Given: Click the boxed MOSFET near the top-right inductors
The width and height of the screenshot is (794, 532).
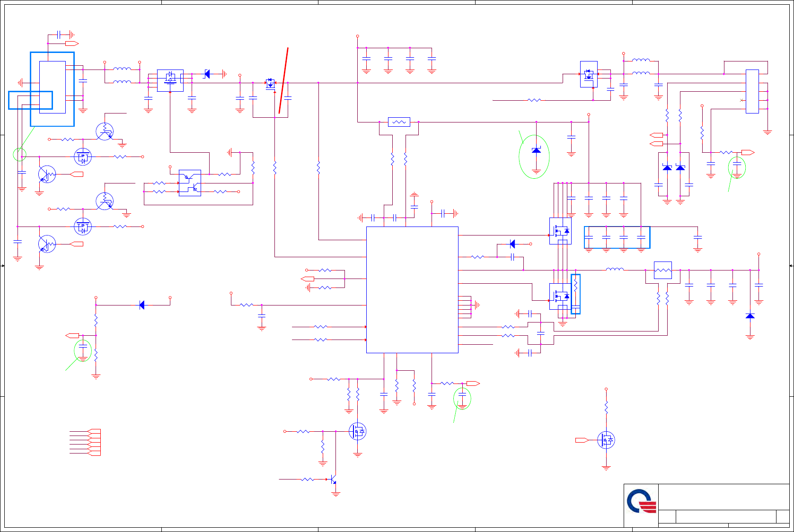Looking at the screenshot, I should pyautogui.click(x=589, y=74).
